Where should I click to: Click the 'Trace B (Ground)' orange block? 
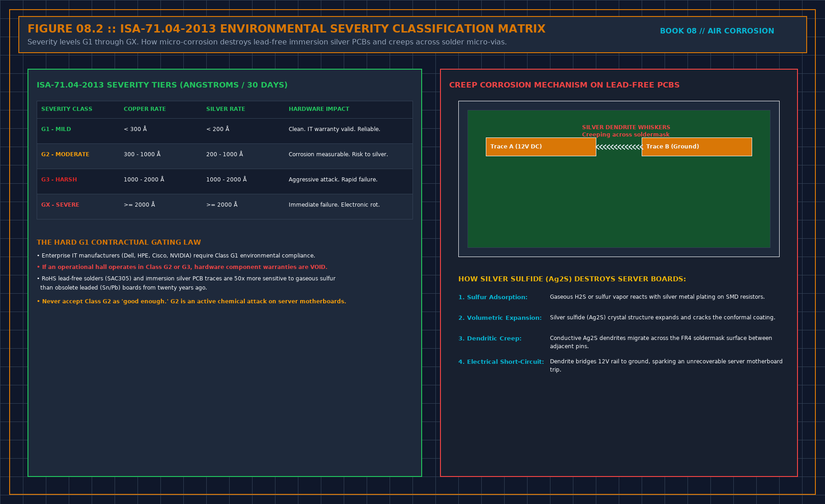[x=697, y=147]
